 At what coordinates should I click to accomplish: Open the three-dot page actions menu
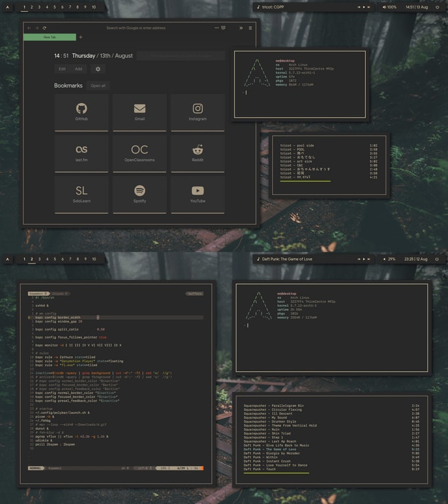(x=217, y=28)
